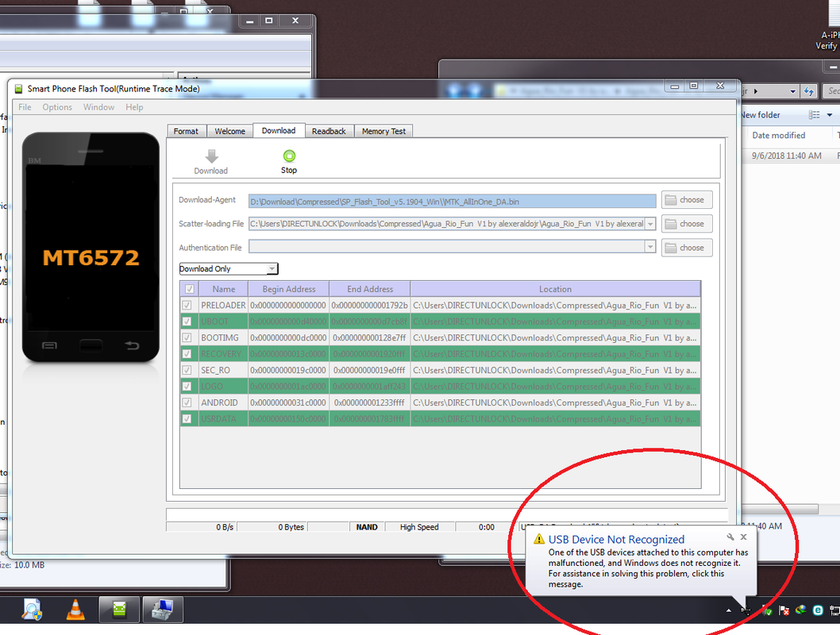
Task: Click the NAND status bar entry
Action: coord(367,527)
